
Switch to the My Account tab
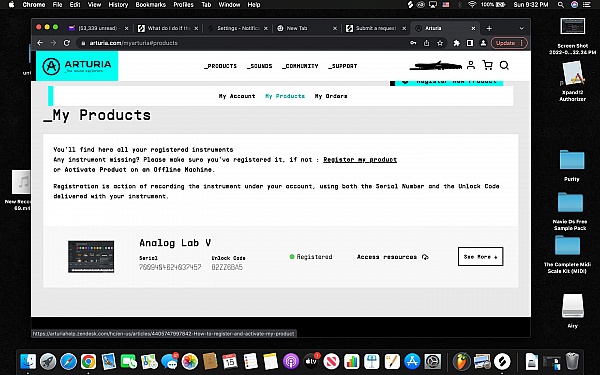(237, 96)
